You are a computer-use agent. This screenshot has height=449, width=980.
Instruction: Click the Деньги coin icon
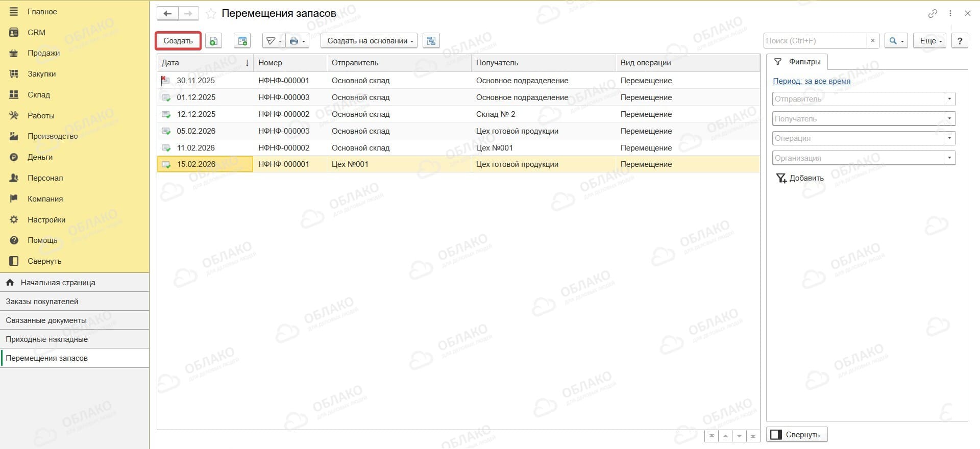(14, 157)
